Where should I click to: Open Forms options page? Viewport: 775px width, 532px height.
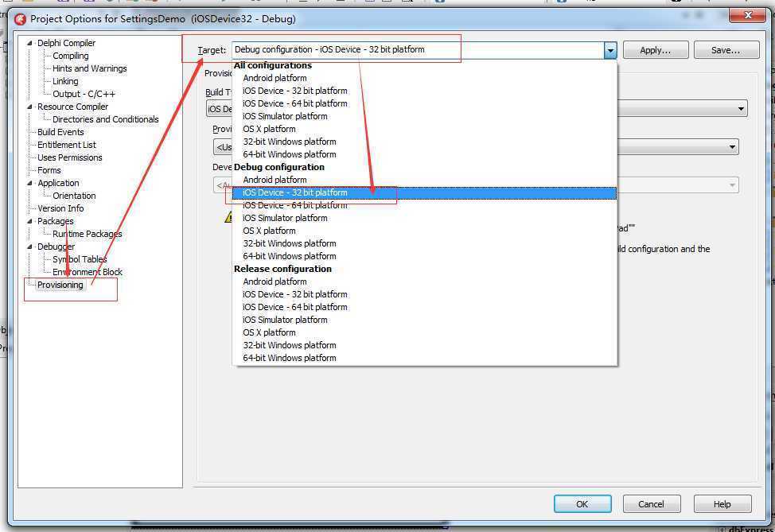pyautogui.click(x=49, y=170)
